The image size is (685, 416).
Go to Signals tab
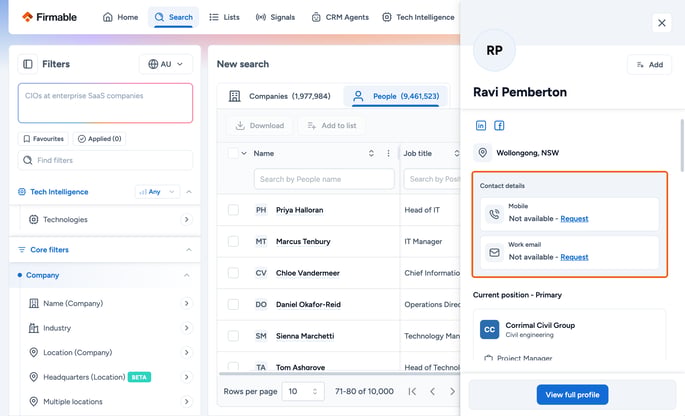coord(275,17)
